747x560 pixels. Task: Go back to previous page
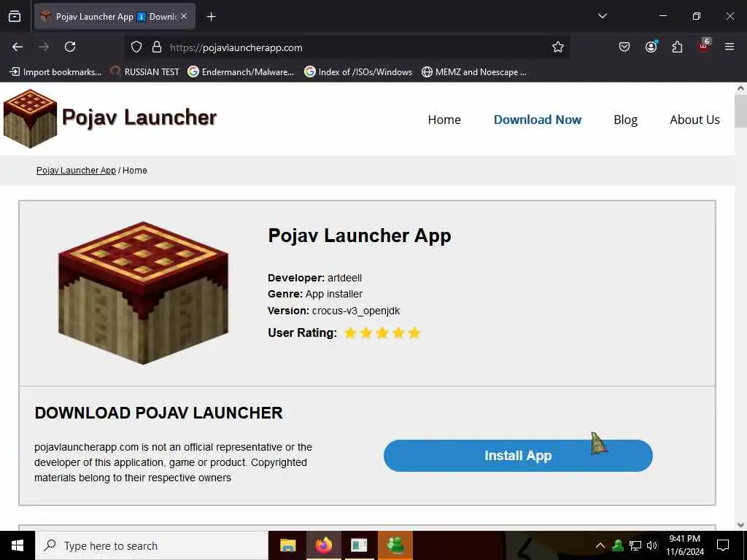[18, 47]
